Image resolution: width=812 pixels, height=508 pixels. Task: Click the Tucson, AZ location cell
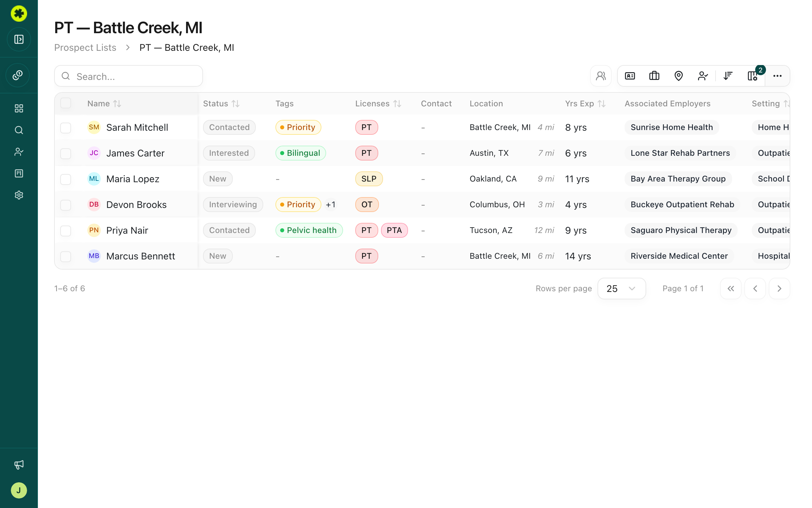pos(491,230)
